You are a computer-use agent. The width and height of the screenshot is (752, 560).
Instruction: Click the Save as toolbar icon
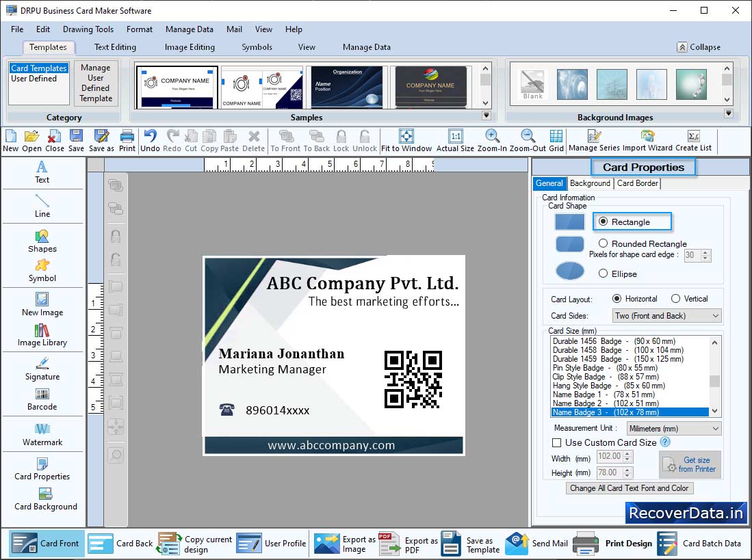coord(101,142)
